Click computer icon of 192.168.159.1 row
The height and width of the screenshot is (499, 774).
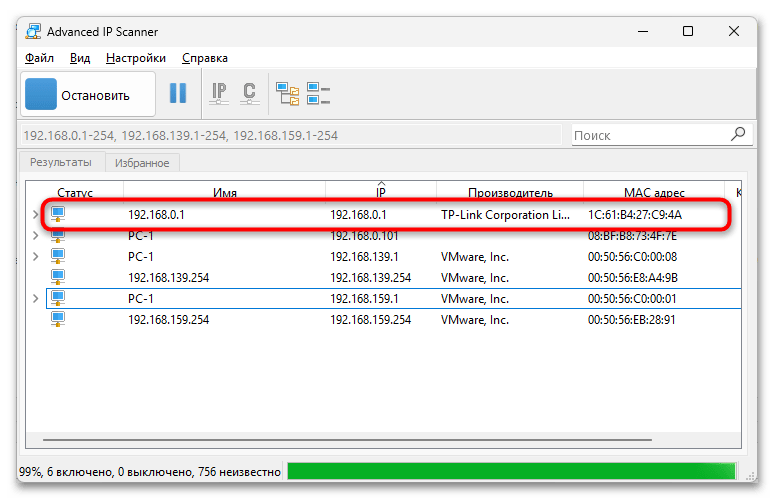click(x=58, y=298)
